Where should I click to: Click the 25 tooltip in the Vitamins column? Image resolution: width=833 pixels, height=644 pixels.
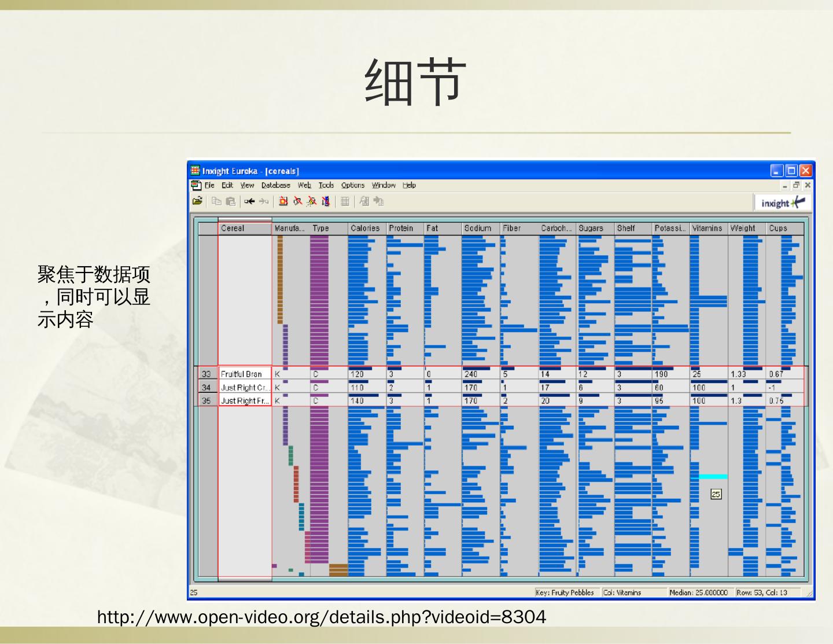[716, 494]
